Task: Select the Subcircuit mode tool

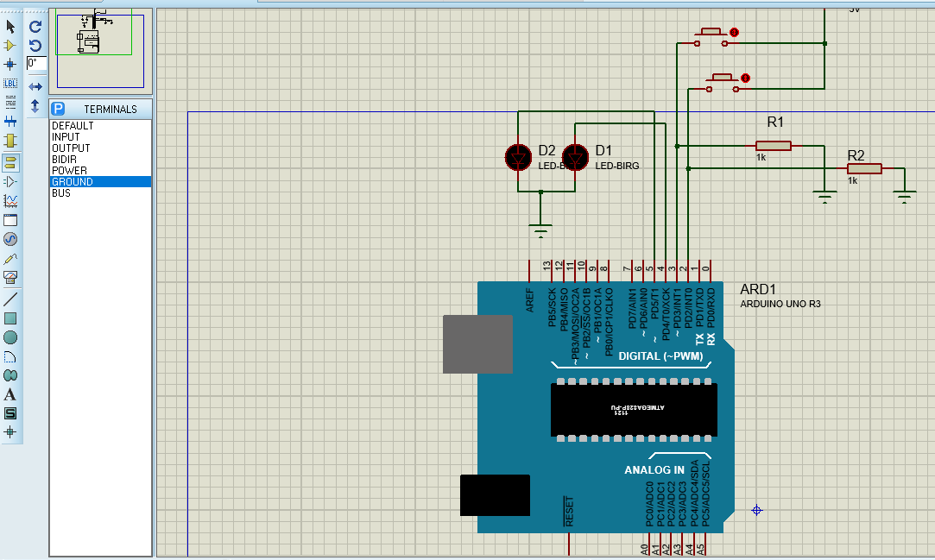Action: pyautogui.click(x=10, y=141)
